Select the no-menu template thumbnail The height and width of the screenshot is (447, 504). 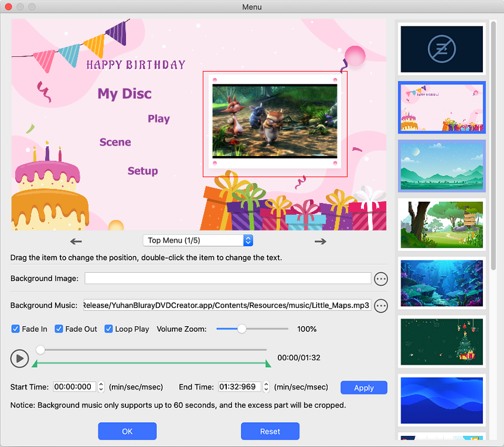(442, 49)
